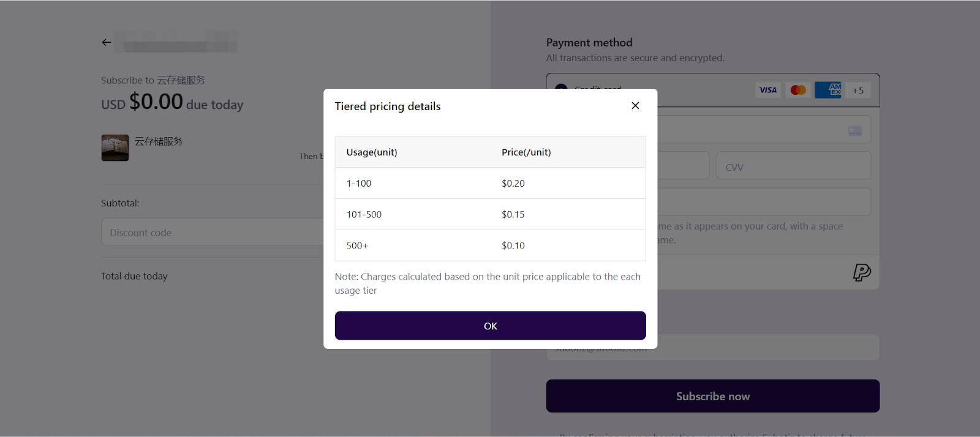Click the Price(/unit) column header
Viewport: 980px width, 437px height.
click(526, 152)
